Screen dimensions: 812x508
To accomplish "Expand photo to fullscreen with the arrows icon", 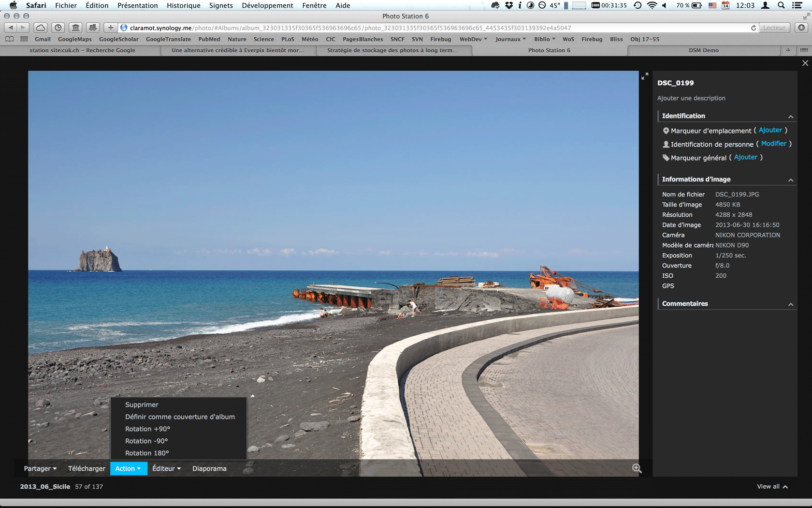I will click(x=645, y=76).
